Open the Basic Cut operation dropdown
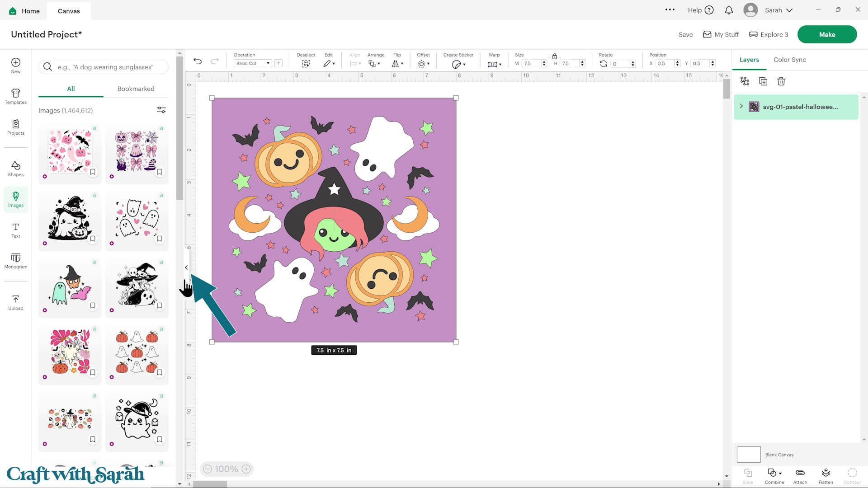This screenshot has width=868, height=488. [x=252, y=63]
